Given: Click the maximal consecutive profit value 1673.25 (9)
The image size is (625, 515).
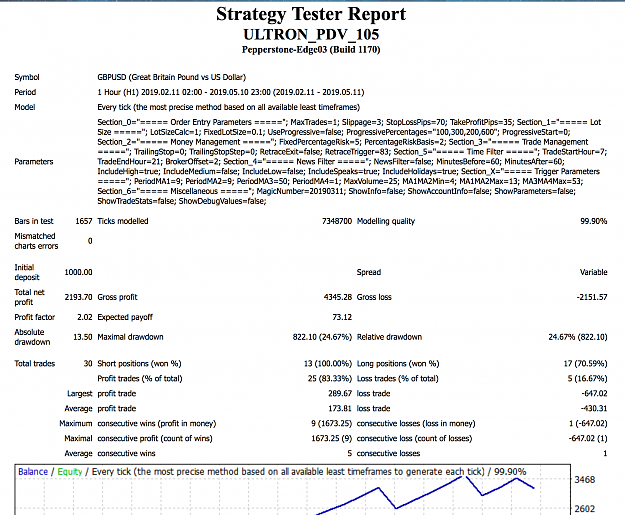Looking at the screenshot, I should coord(332,438).
